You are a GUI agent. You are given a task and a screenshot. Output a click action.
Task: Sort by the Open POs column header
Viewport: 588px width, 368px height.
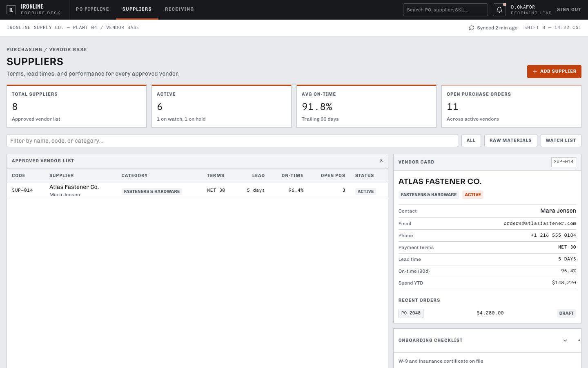tap(333, 175)
